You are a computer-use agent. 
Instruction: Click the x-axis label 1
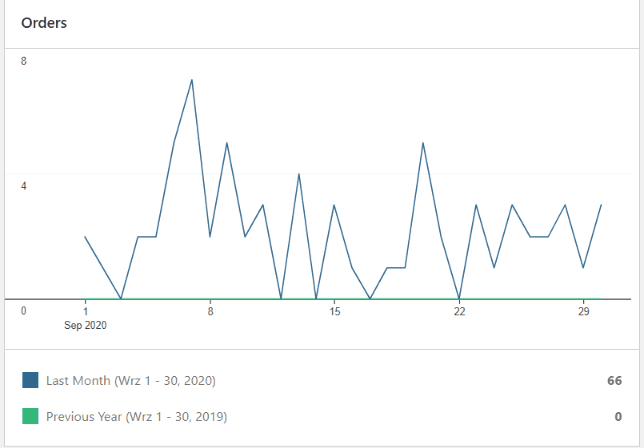85,312
